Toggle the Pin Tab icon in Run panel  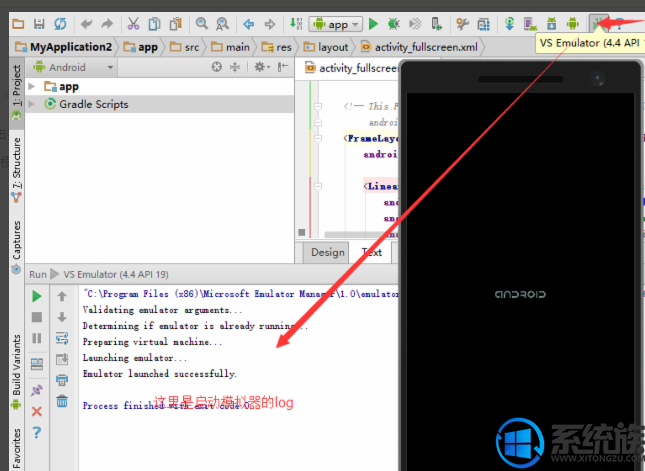click(37, 390)
